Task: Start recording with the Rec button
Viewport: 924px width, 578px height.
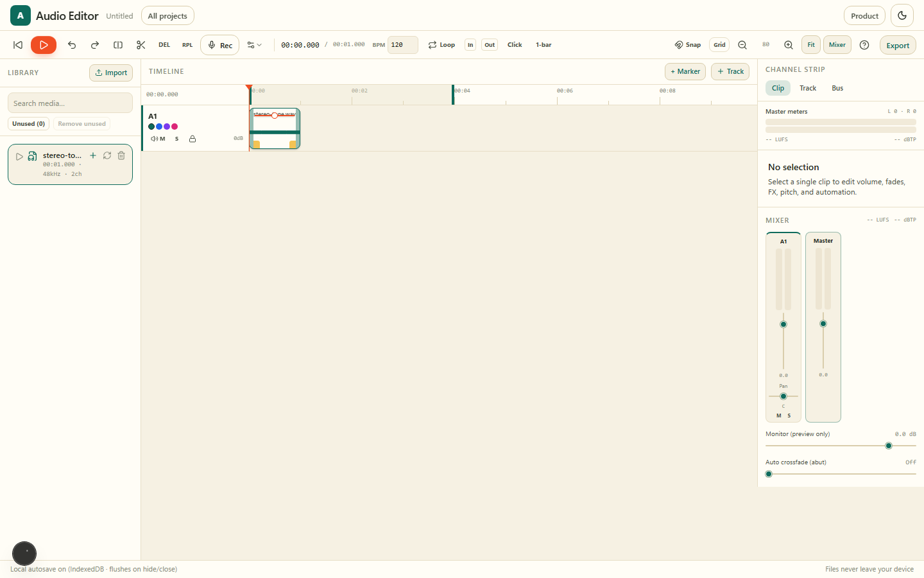Action: 219,45
